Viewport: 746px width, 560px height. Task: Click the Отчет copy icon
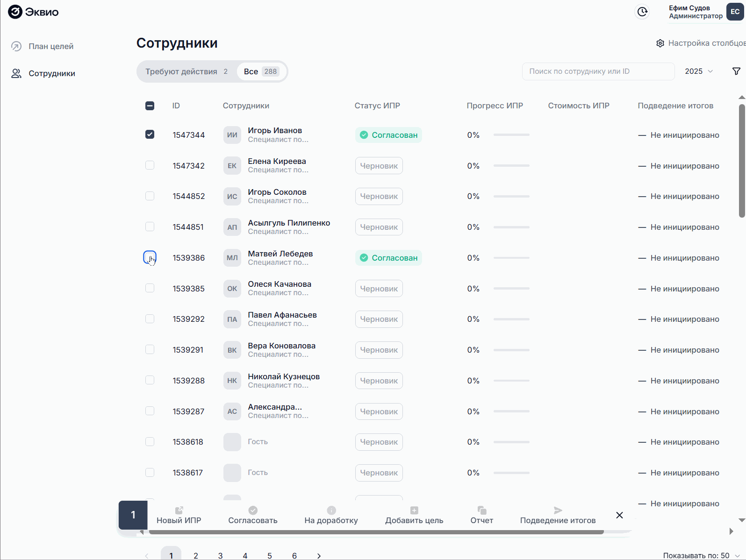482,510
